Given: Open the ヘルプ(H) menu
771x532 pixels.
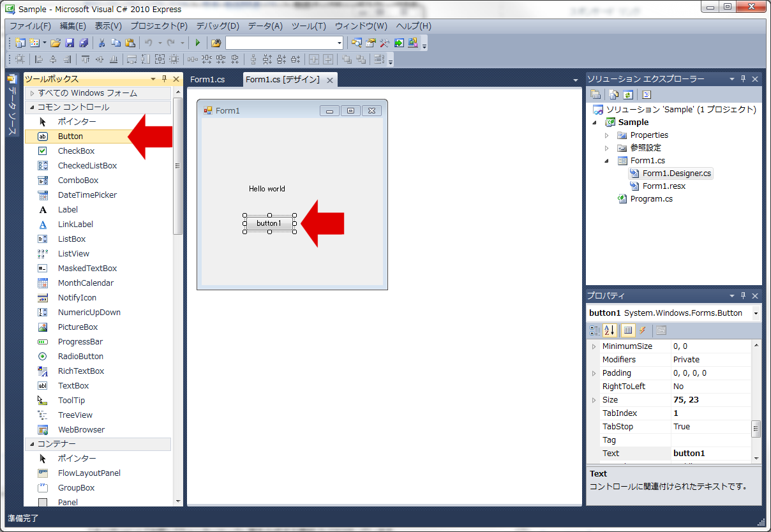Looking at the screenshot, I should coord(414,26).
